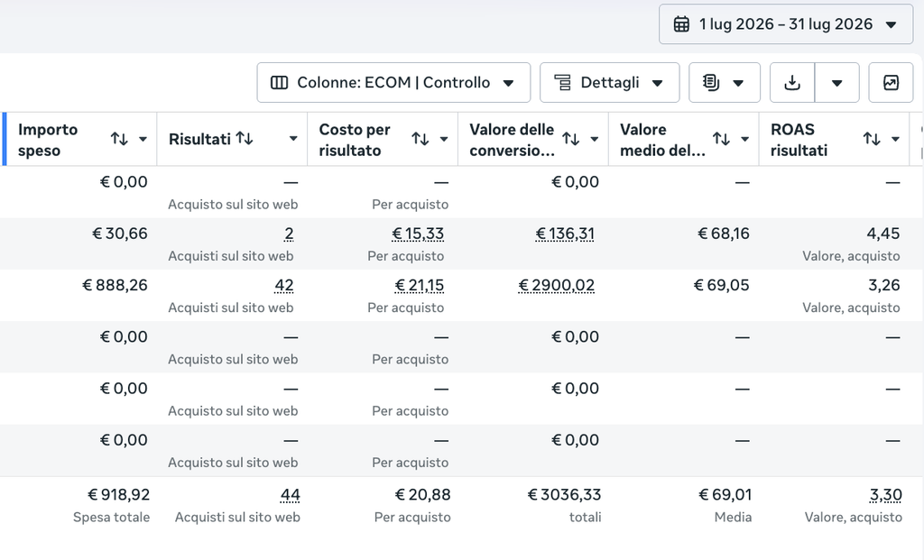The image size is (924, 560).
Task: Click average value € 69,05
Action: (721, 286)
